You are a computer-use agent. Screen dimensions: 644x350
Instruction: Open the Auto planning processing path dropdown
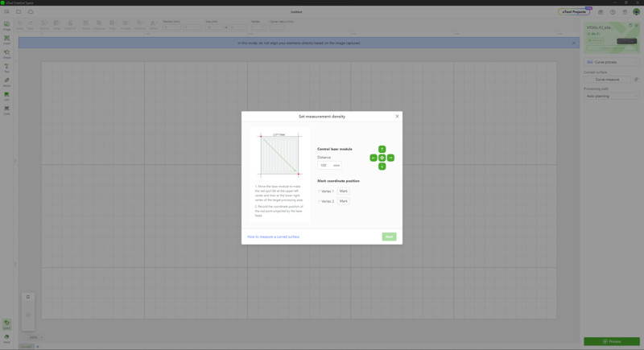coord(612,96)
